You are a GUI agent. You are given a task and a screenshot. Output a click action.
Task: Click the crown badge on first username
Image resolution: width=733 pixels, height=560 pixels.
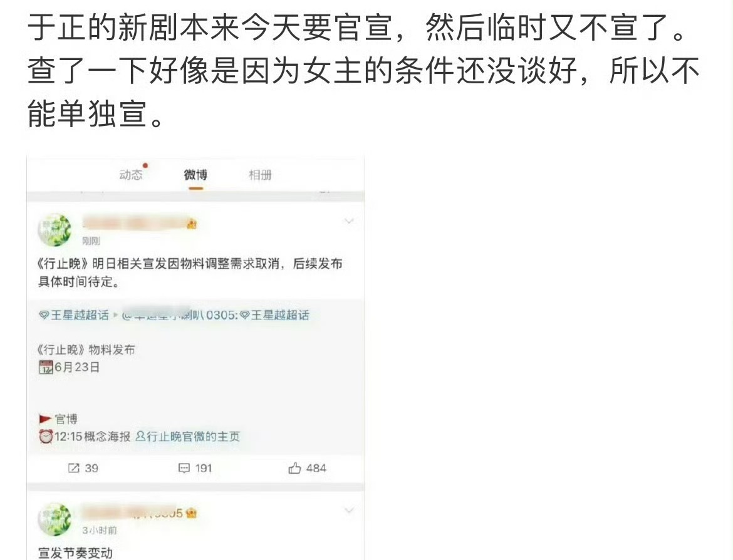click(x=191, y=224)
